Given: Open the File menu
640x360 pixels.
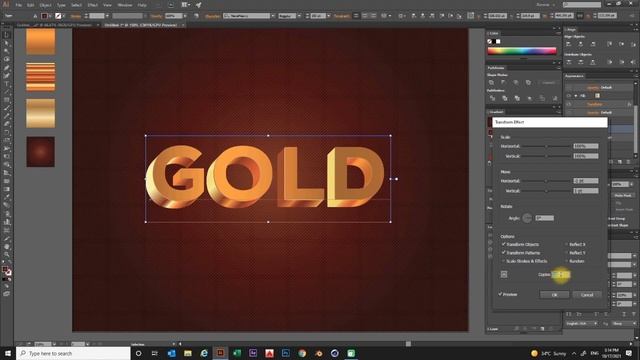Looking at the screenshot, I should click(18, 5).
